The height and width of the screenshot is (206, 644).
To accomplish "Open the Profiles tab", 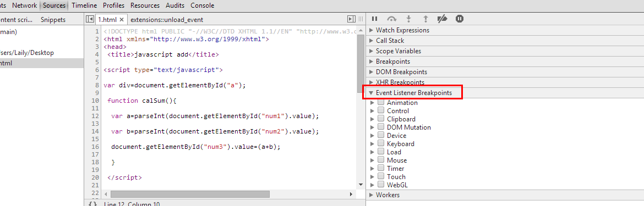I will tap(114, 5).
